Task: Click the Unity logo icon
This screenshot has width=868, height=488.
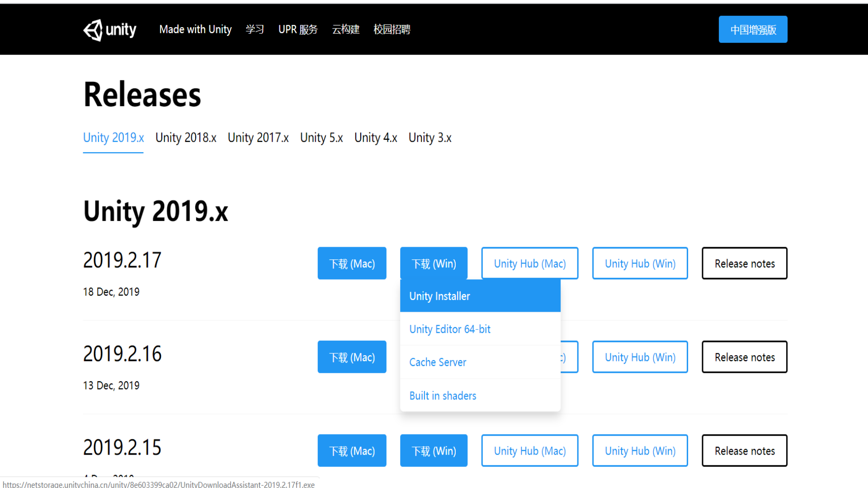Action: 94,30
